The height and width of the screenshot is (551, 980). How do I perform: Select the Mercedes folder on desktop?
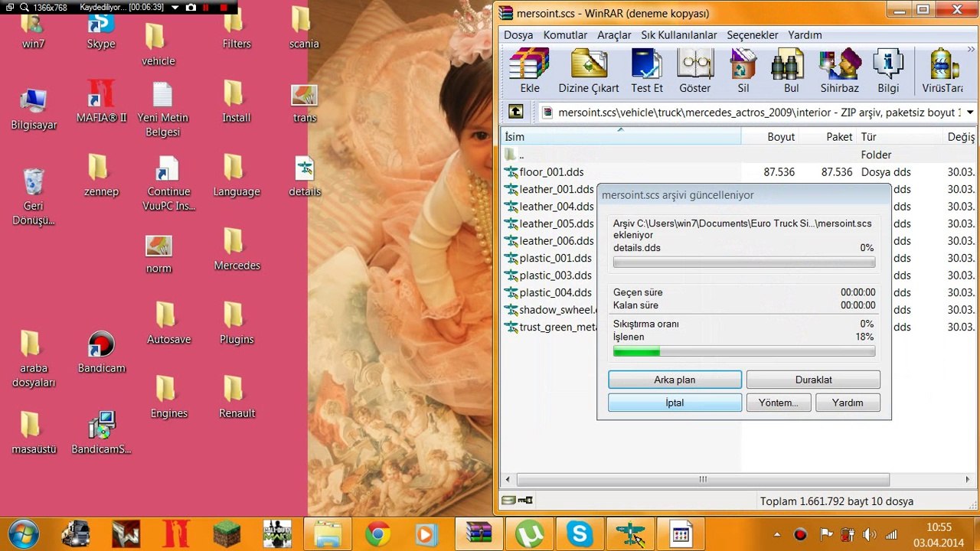point(237,249)
